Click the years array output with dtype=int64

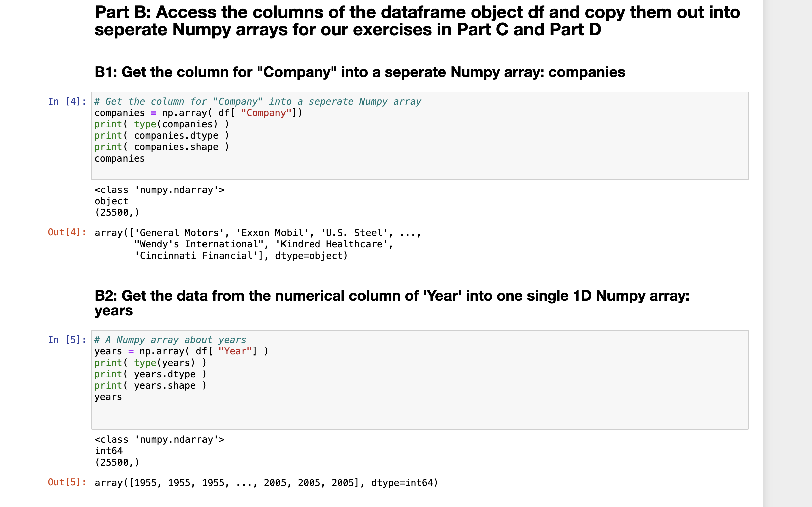tap(266, 483)
